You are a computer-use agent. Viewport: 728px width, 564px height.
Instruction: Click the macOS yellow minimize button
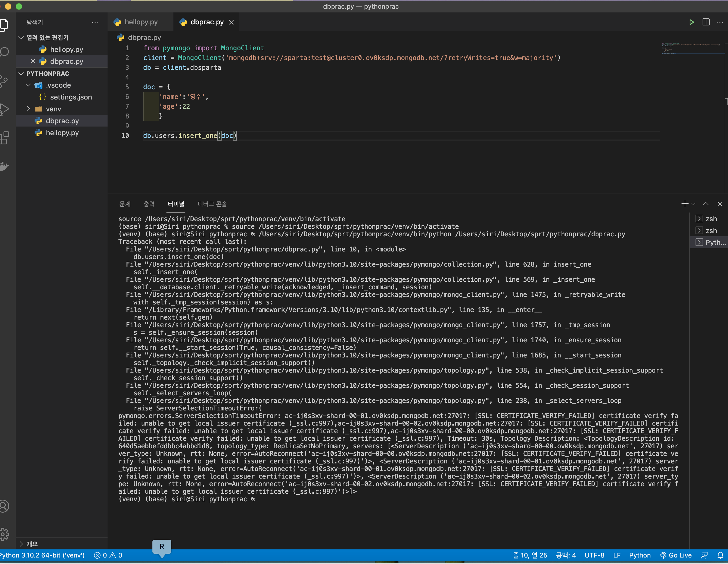pyautogui.click(x=8, y=6)
